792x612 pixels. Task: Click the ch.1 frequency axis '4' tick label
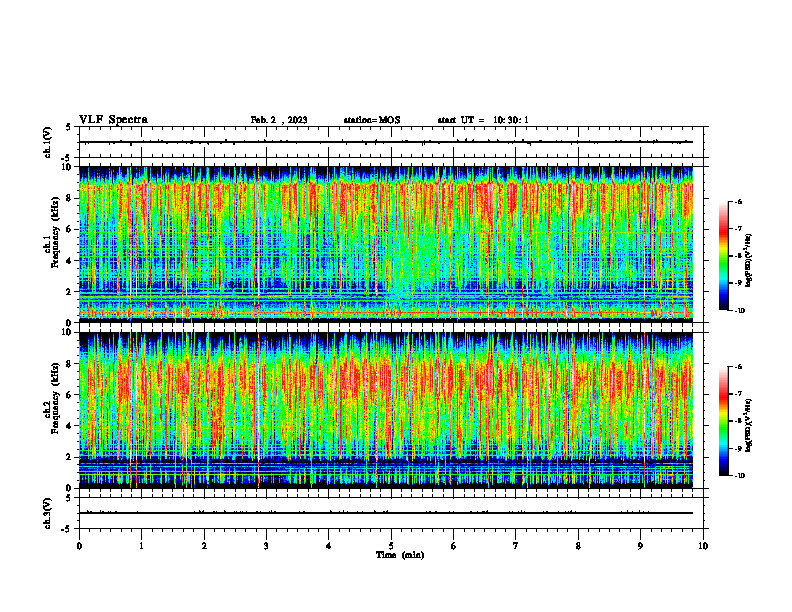[69, 261]
